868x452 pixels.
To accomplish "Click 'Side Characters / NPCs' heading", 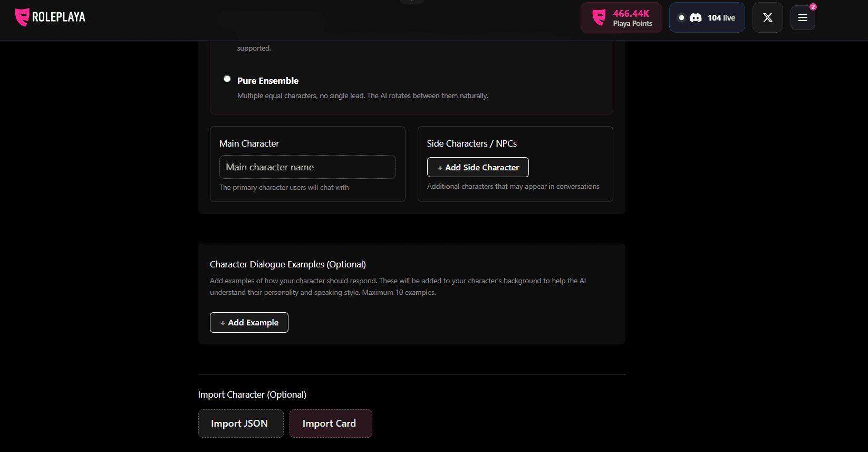I will [x=472, y=143].
